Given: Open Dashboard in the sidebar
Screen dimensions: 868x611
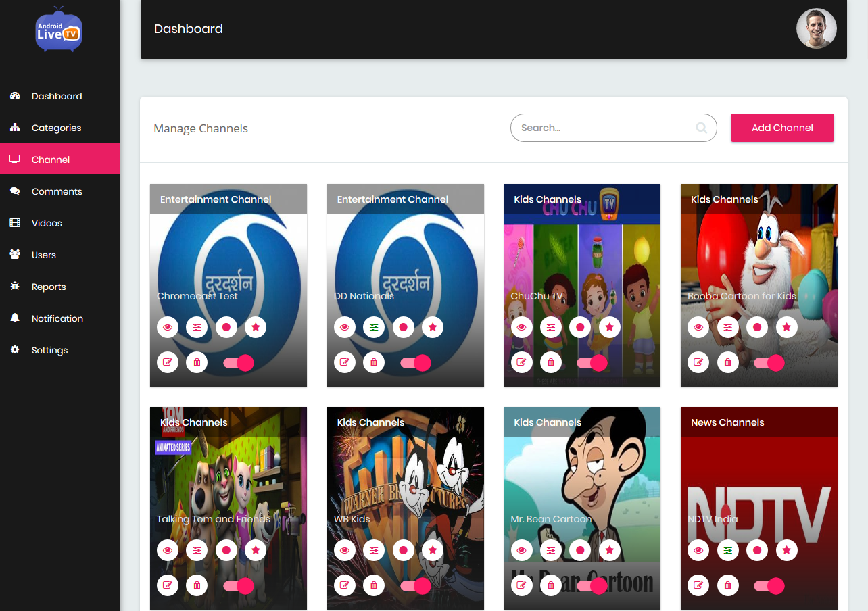Looking at the screenshot, I should pyautogui.click(x=59, y=96).
